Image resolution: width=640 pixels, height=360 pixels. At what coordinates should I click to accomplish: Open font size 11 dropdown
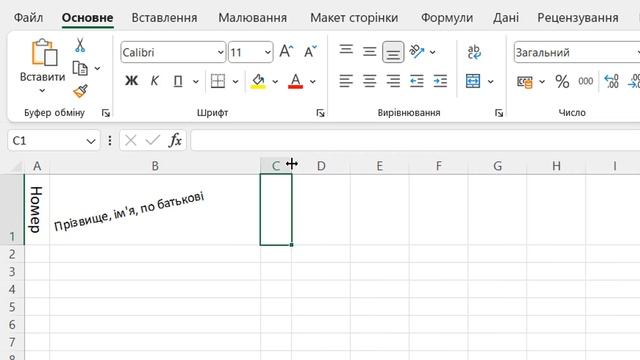[267, 52]
